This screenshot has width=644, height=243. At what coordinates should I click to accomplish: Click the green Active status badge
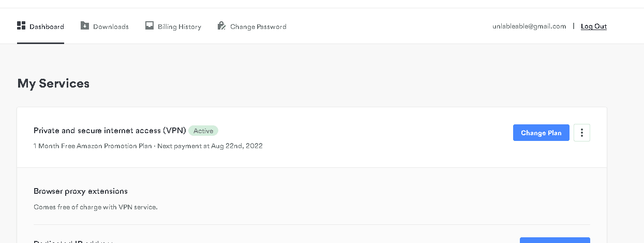(x=203, y=131)
